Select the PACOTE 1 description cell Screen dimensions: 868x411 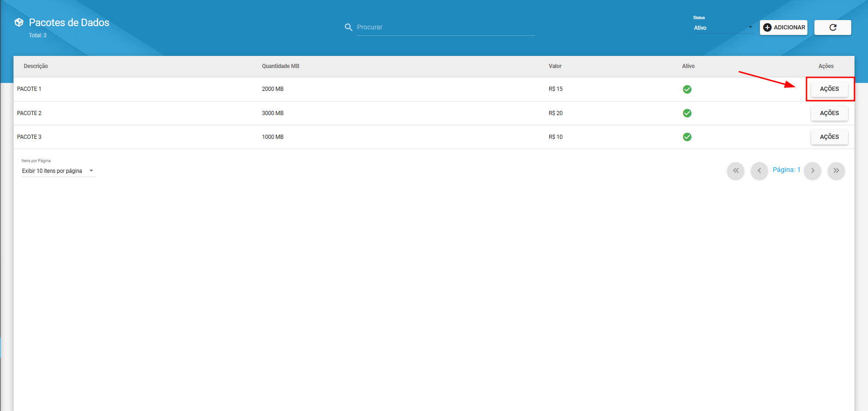pyautogui.click(x=29, y=89)
